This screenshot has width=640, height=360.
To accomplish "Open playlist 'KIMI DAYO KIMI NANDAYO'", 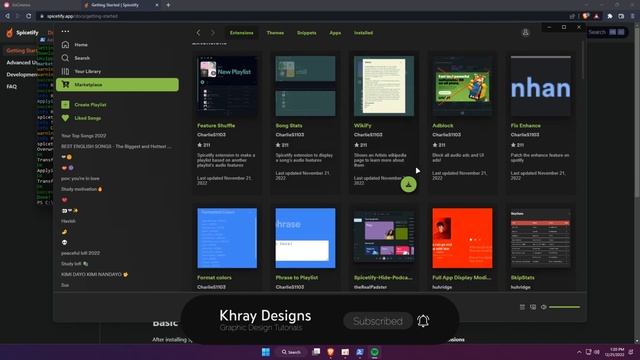I will point(94,274).
